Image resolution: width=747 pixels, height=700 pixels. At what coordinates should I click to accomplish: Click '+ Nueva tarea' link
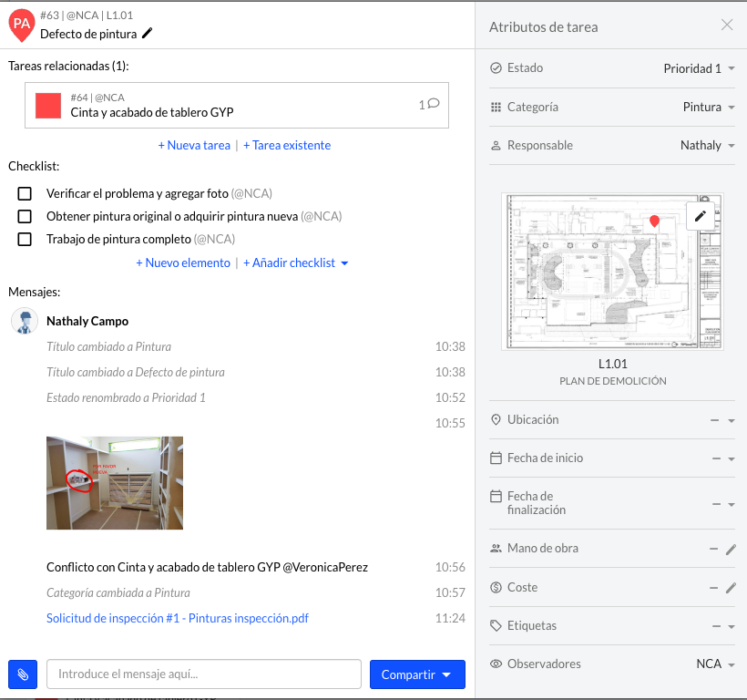(x=194, y=145)
